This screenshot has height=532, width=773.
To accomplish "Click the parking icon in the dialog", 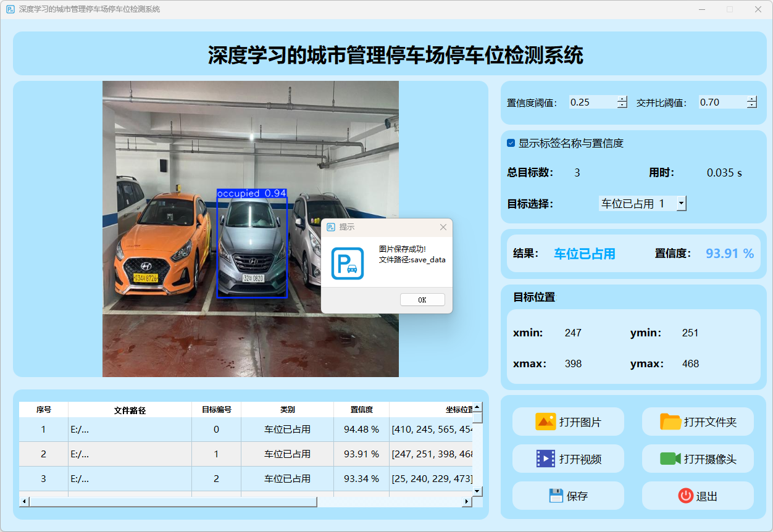I will [x=347, y=264].
